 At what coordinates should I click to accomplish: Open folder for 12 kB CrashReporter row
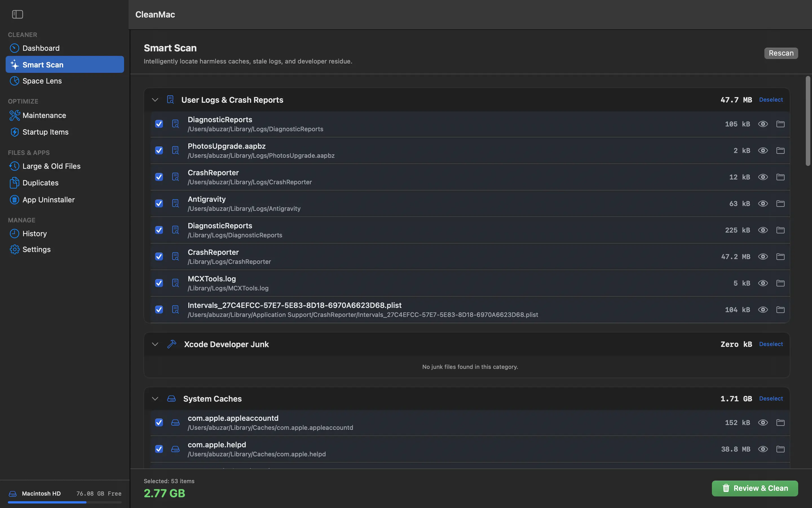point(780,177)
